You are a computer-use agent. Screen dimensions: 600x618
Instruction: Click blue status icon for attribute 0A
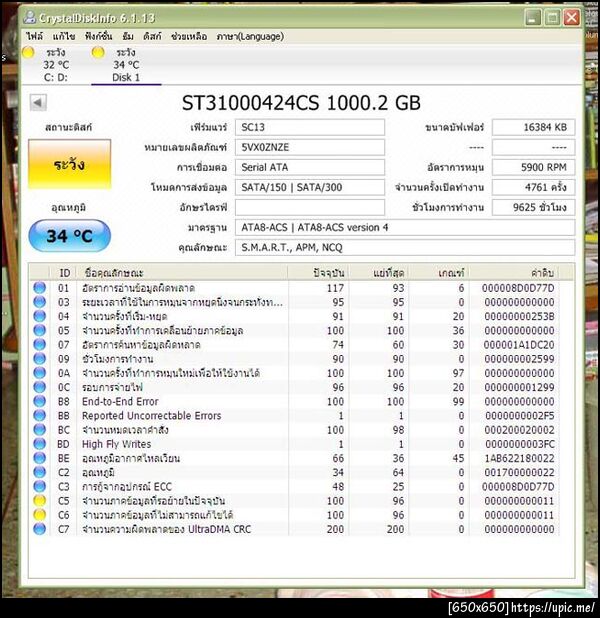point(39,373)
